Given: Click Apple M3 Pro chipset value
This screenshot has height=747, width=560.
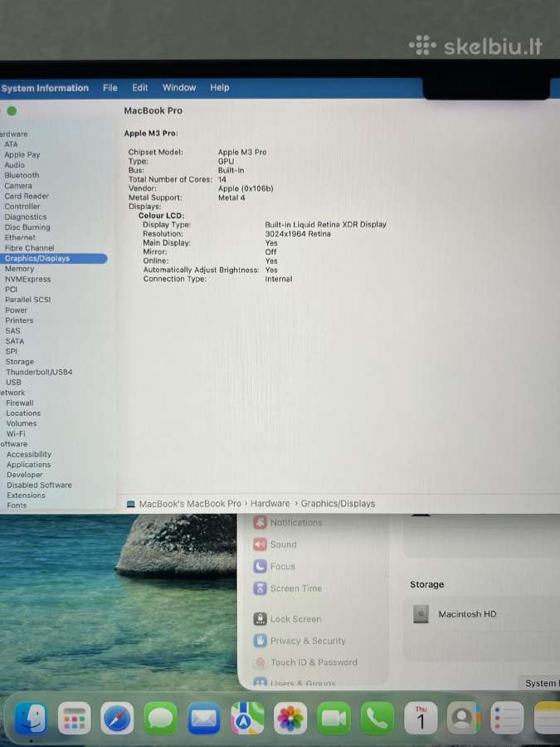Looking at the screenshot, I should click(242, 152).
